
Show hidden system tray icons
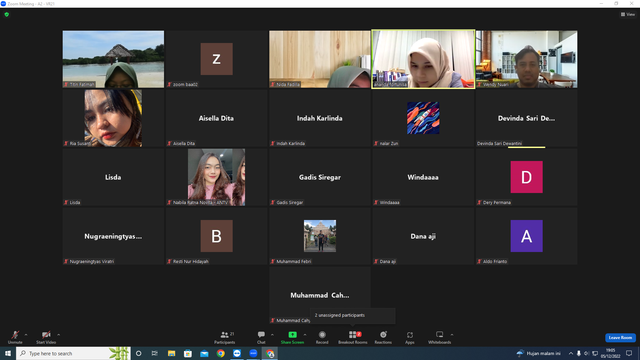pyautogui.click(x=571, y=353)
